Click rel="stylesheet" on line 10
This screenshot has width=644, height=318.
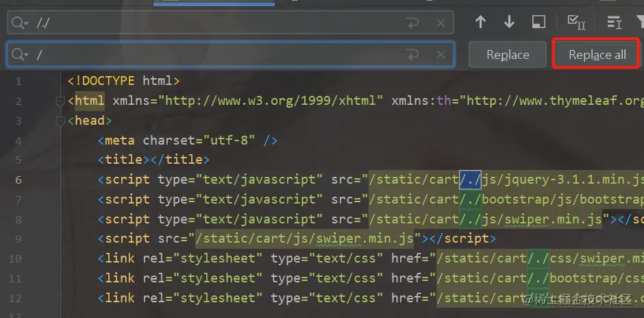pos(203,258)
